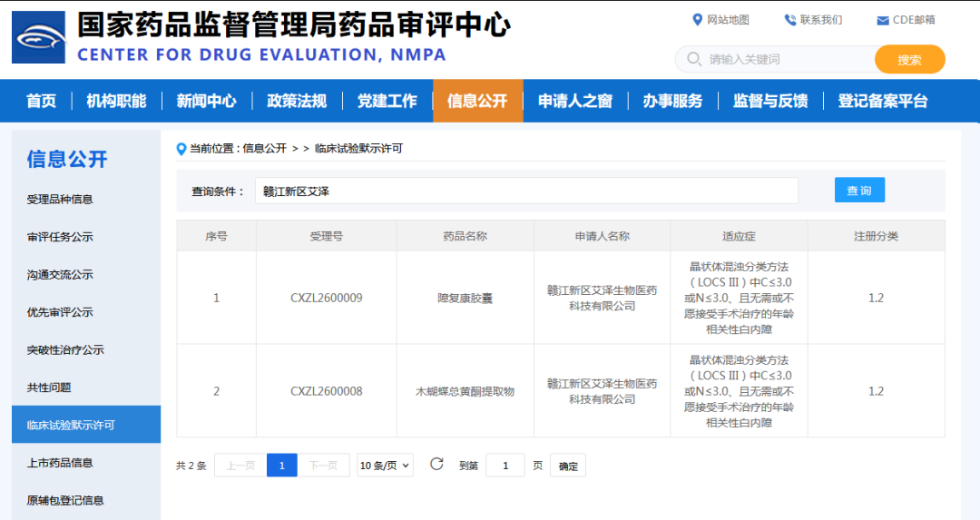Viewport: 980px width, 520px height.
Task: Click the refresh icon beside page size
Action: pos(436,465)
